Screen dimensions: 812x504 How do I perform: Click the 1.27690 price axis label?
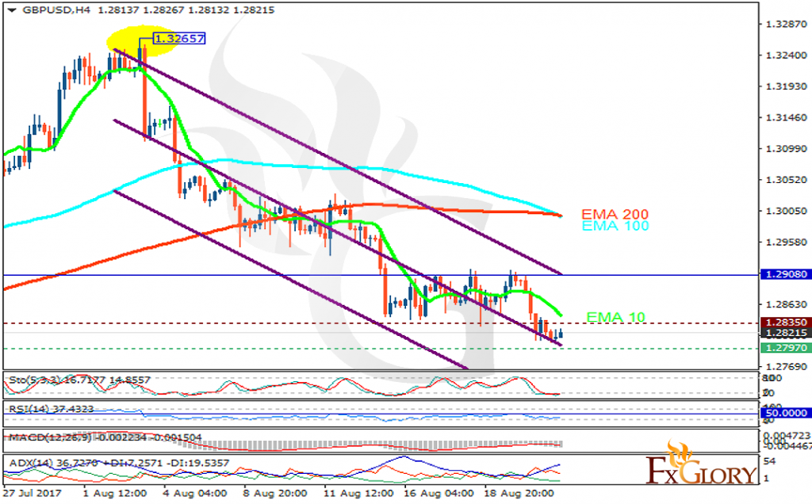coord(786,366)
